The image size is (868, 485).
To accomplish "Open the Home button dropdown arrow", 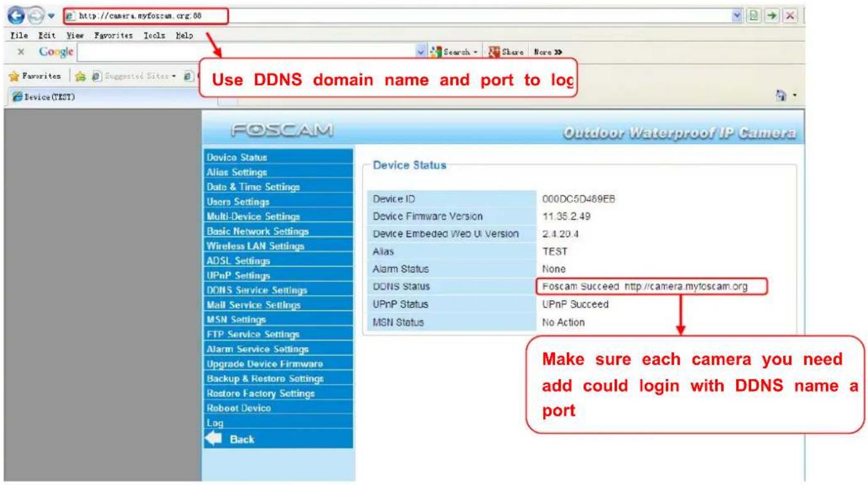I will coord(794,96).
